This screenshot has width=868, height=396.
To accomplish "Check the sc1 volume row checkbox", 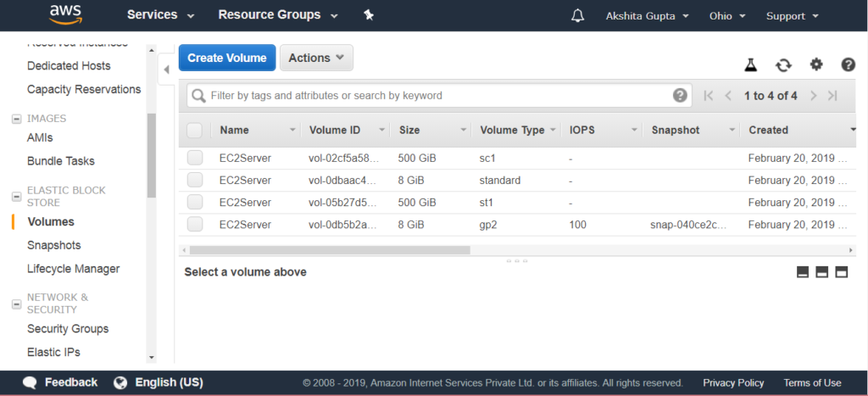I will [194, 158].
